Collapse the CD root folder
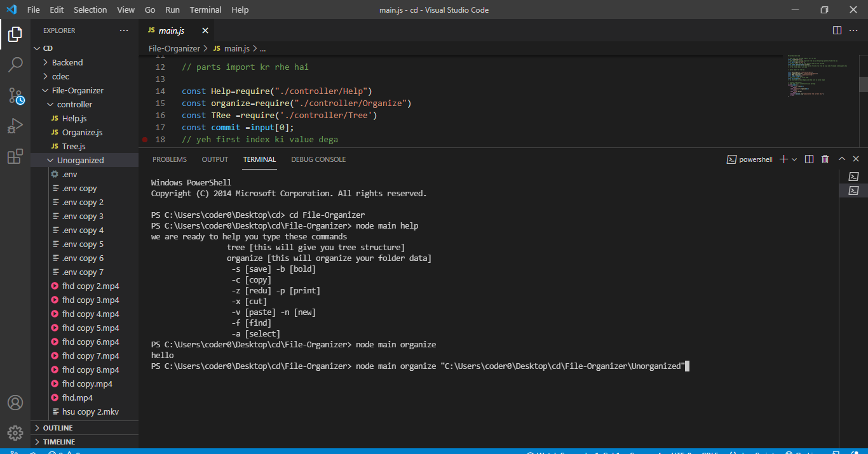The image size is (868, 454). click(x=36, y=48)
